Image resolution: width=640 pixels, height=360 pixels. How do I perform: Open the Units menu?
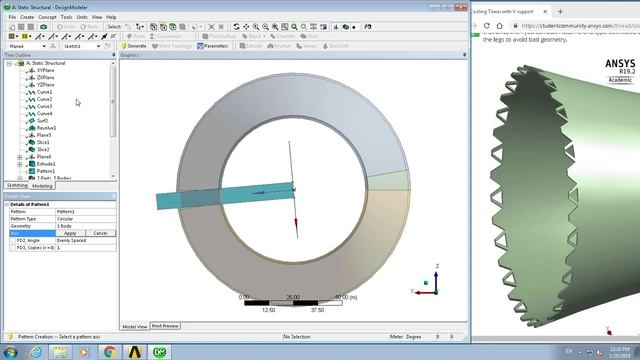82,17
